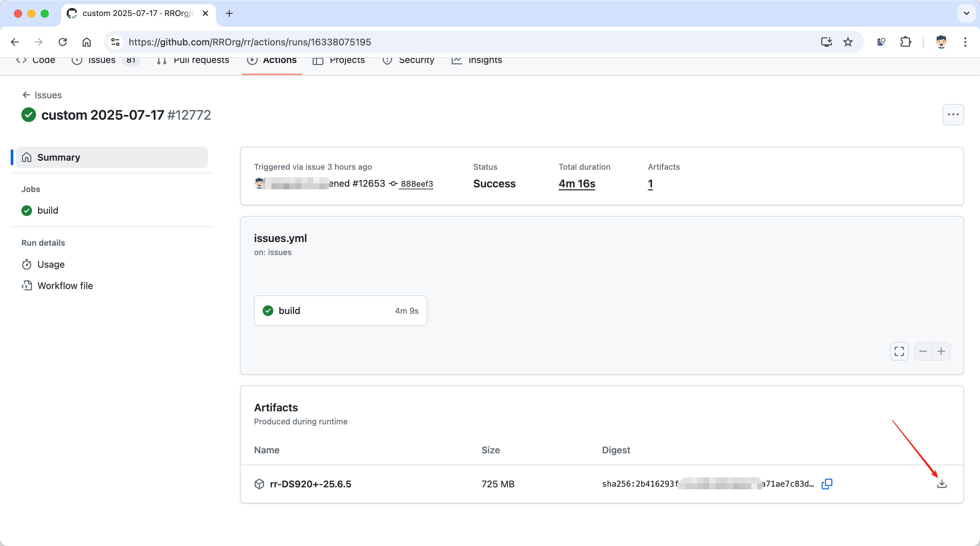Click the green check beside sidebar build job
The image size is (980, 546).
[x=27, y=210]
